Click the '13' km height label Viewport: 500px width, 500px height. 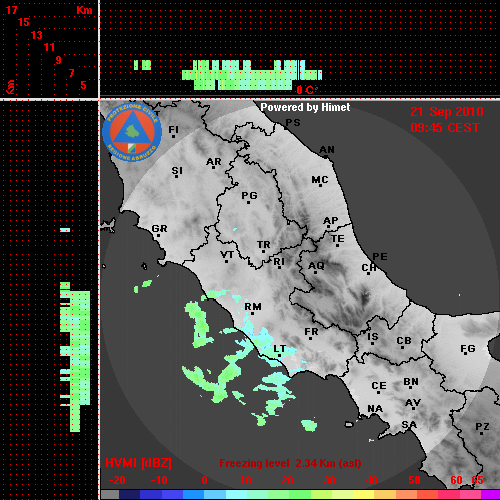[x=37, y=35]
